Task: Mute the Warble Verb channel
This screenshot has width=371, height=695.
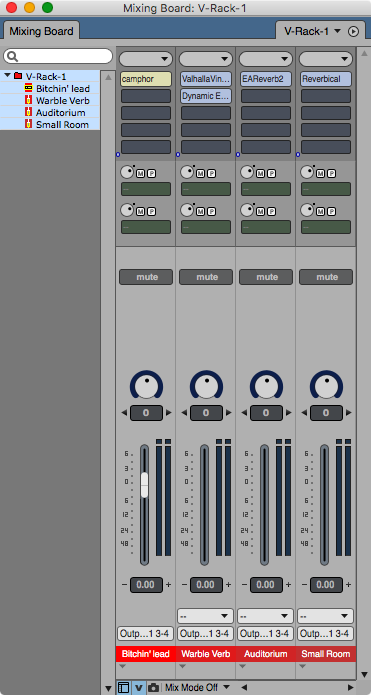Action: [206, 277]
